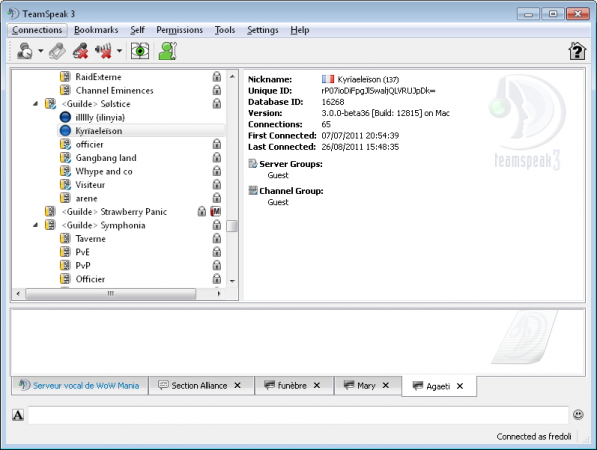This screenshot has height=450, width=597.
Task: Click the horizontal scrollbar left arrow
Action: point(18,294)
